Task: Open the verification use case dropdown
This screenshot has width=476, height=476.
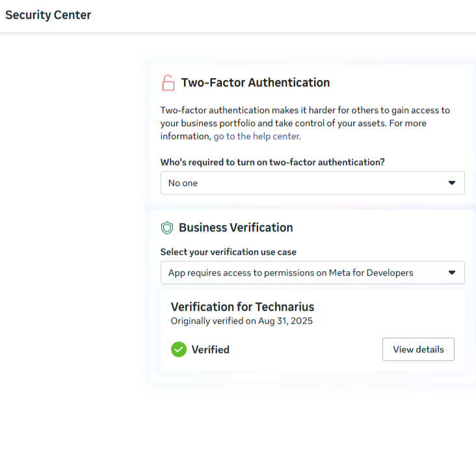Action: point(312,272)
